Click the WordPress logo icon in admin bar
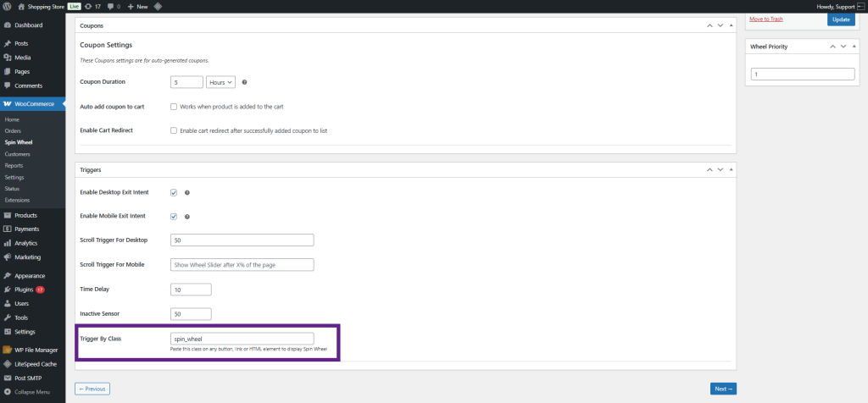 [x=8, y=6]
